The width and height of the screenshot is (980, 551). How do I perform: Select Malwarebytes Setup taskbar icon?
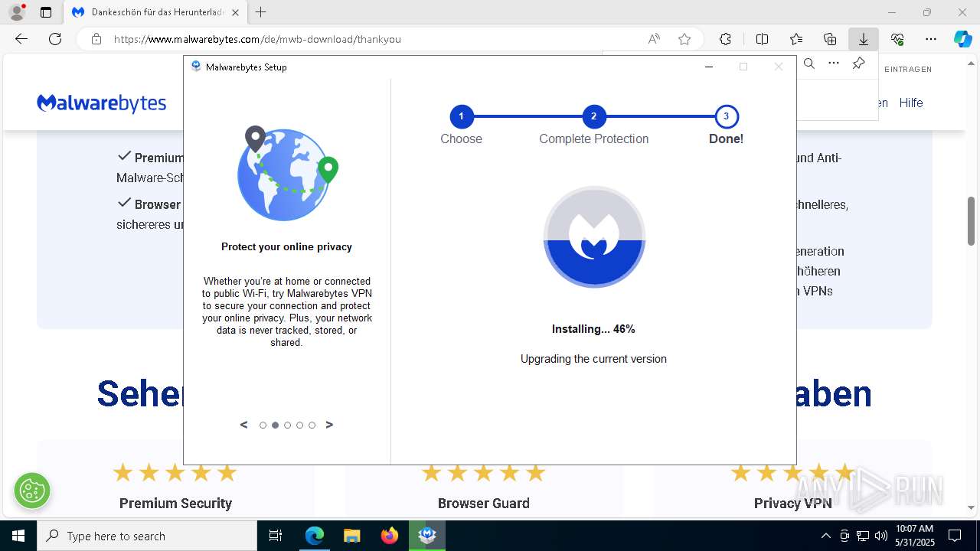[427, 536]
